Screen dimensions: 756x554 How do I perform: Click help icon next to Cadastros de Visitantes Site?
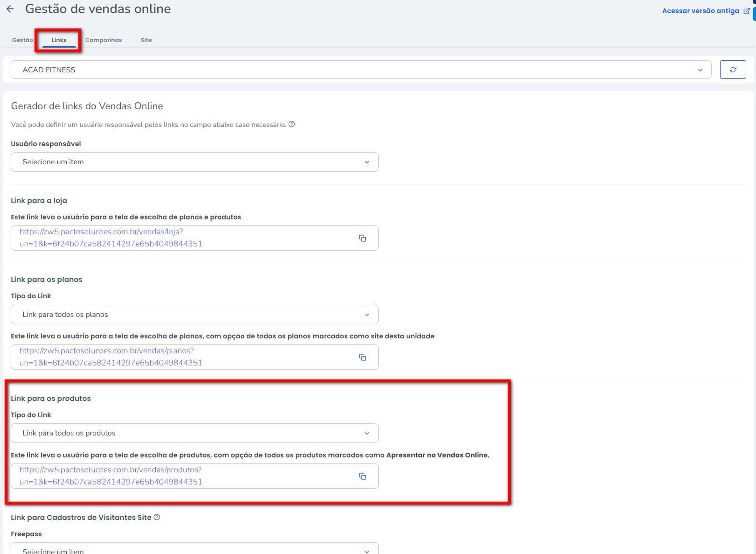click(157, 517)
